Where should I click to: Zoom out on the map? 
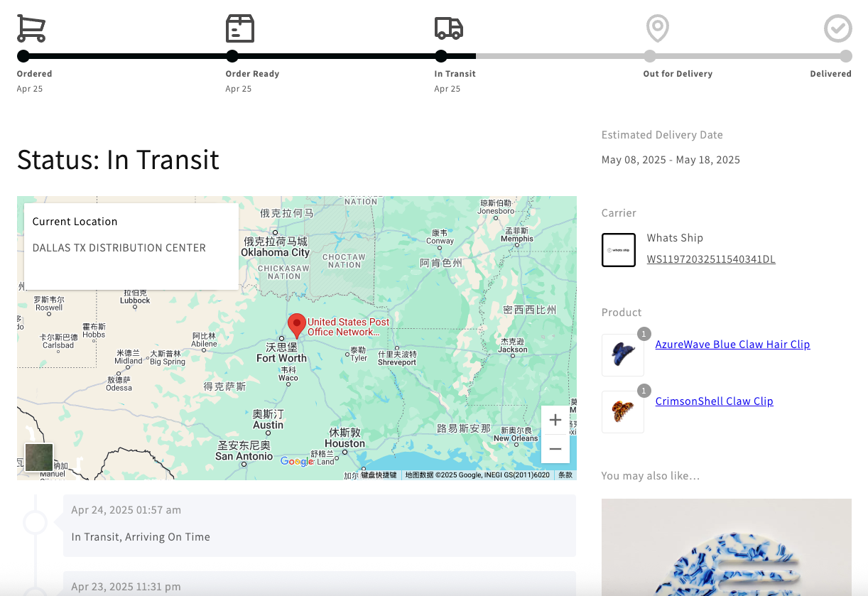point(555,449)
